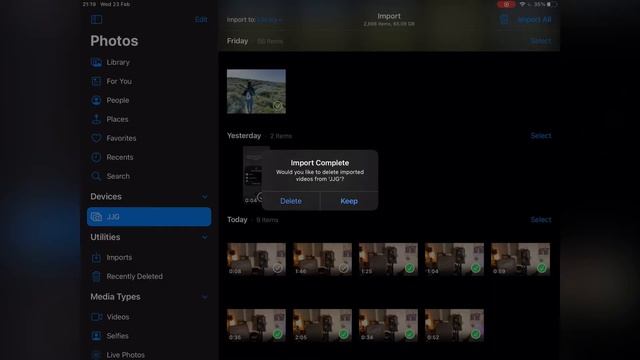Viewport: 640px width, 360px height.
Task: Click Select for the Today group
Action: pos(541,220)
